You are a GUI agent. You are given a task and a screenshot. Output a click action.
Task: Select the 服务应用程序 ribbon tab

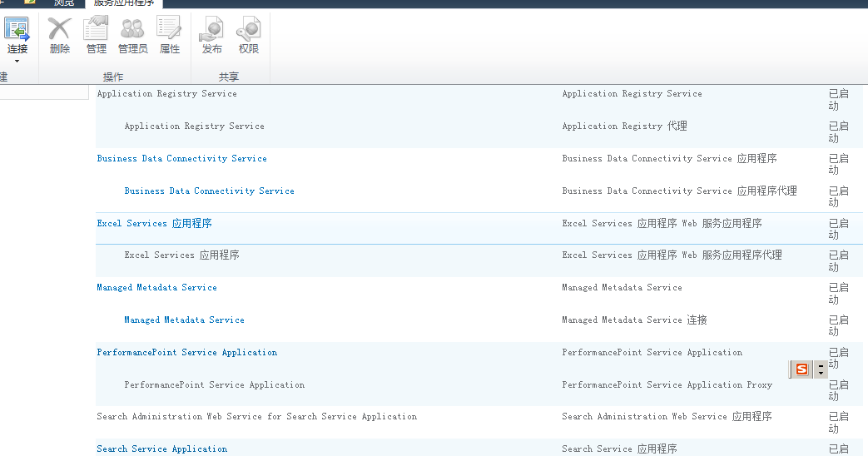[124, 3]
